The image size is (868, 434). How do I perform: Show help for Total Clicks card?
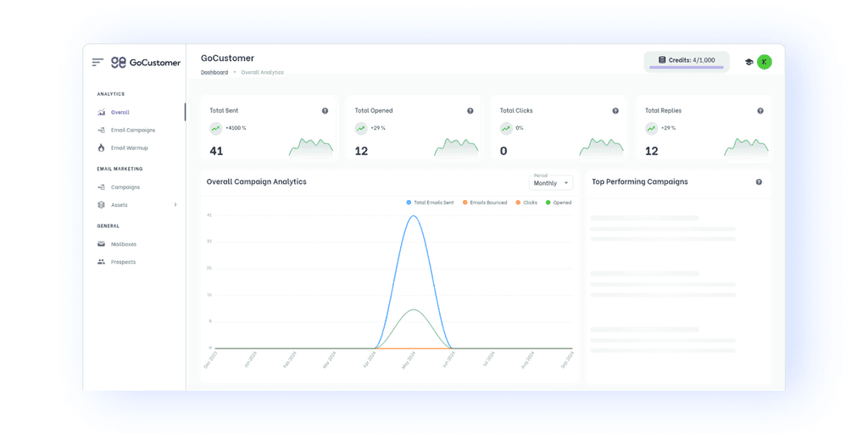coord(615,111)
